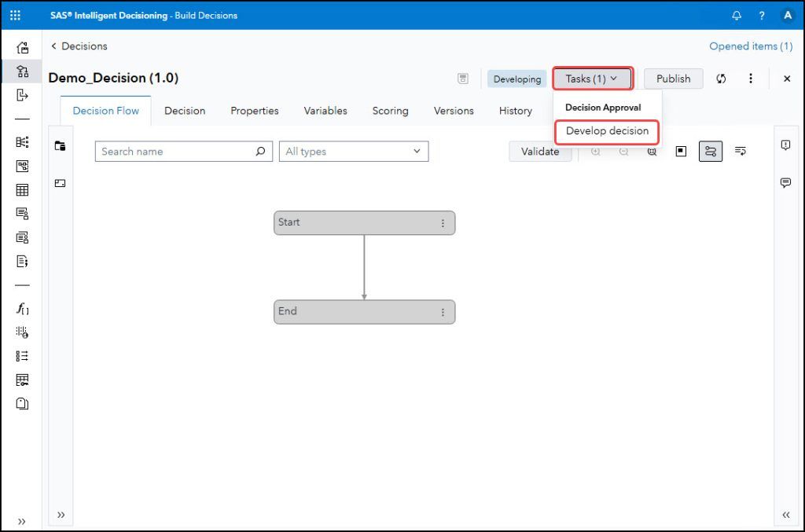Open the Tasks dropdown menu
Screen dimensions: 805x532
tap(593, 78)
